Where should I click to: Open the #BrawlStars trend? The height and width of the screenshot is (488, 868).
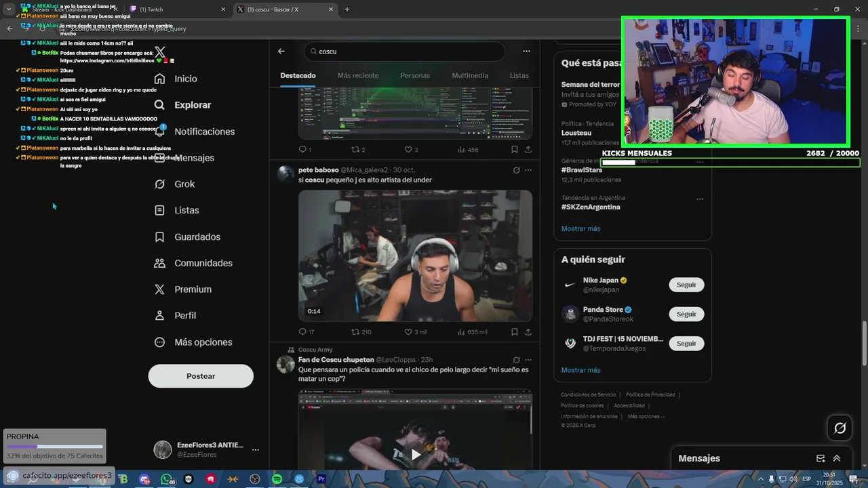point(582,170)
